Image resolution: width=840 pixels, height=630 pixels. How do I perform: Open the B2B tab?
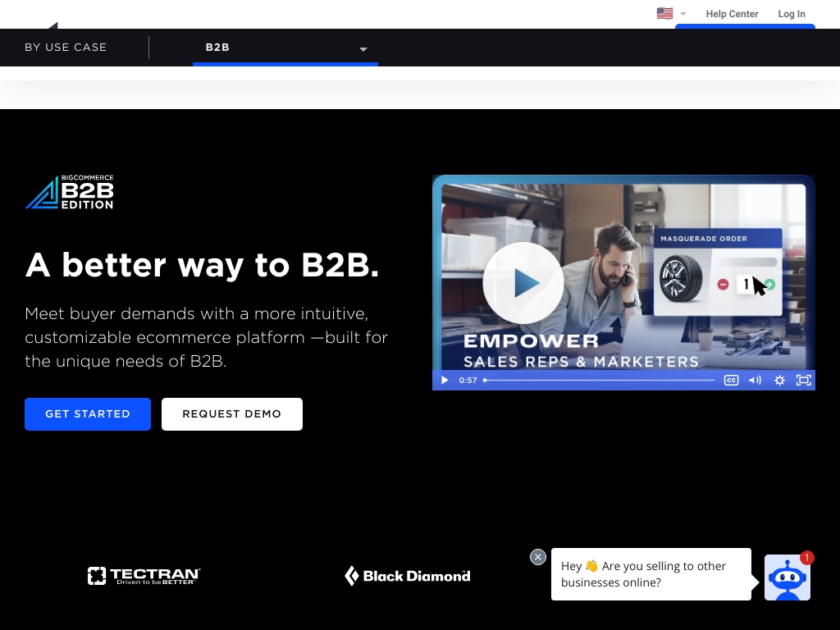point(217,48)
